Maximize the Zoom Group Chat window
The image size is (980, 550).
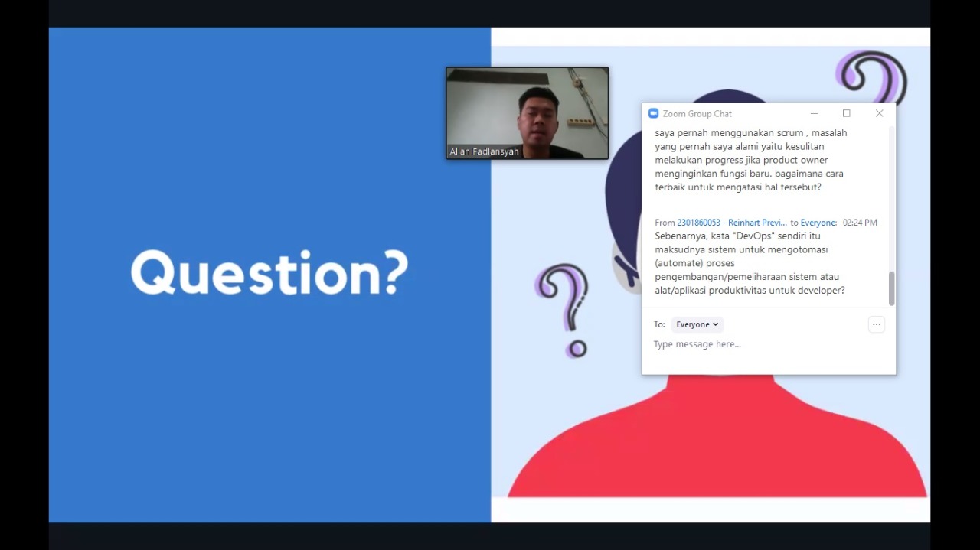[846, 113]
